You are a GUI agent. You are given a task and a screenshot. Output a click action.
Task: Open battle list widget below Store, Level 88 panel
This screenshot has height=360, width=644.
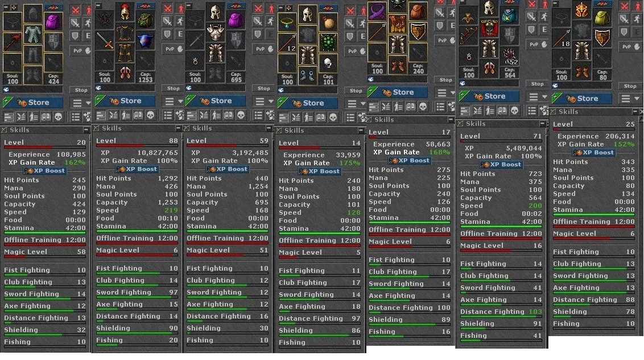pyautogui.click(x=114, y=115)
